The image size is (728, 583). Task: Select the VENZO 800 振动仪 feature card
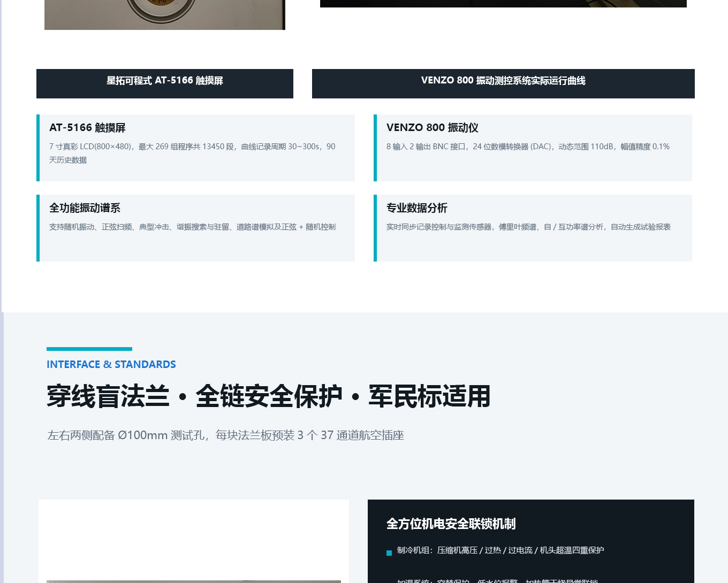533,148
